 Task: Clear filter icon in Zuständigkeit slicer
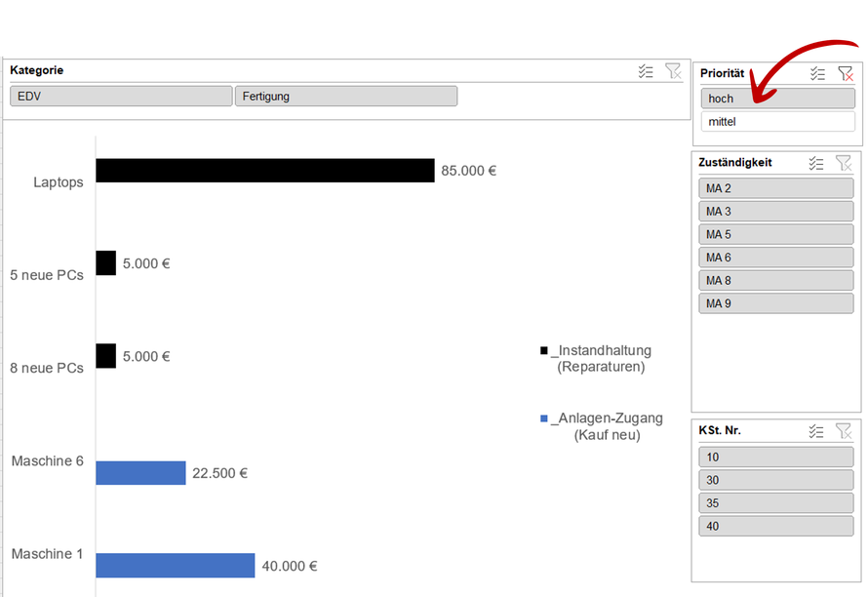(x=844, y=163)
